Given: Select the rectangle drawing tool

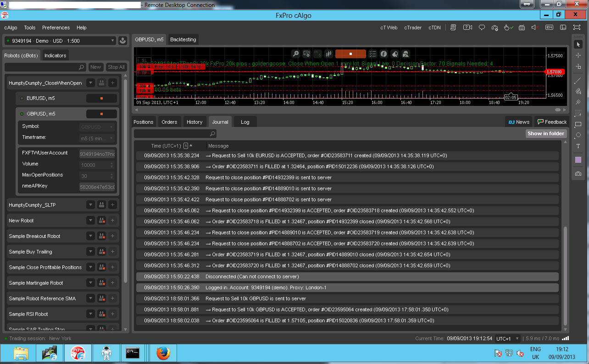Looking at the screenshot, I should [578, 124].
